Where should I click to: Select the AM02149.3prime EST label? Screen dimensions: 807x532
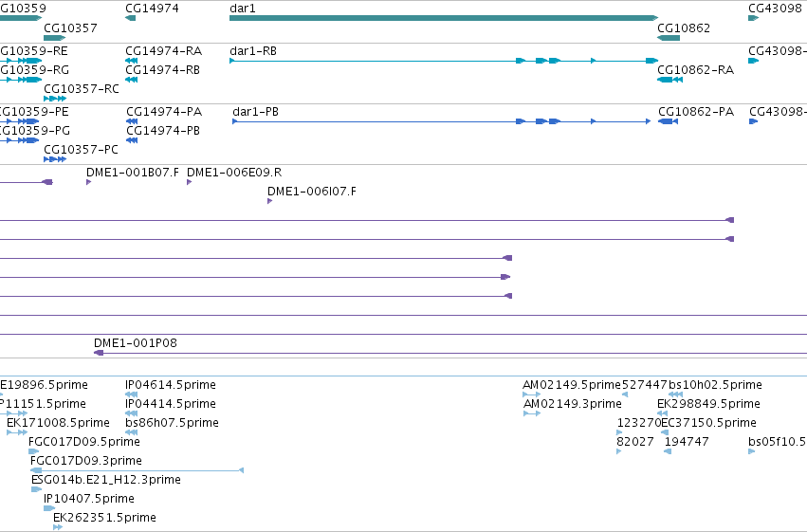pyautogui.click(x=573, y=404)
